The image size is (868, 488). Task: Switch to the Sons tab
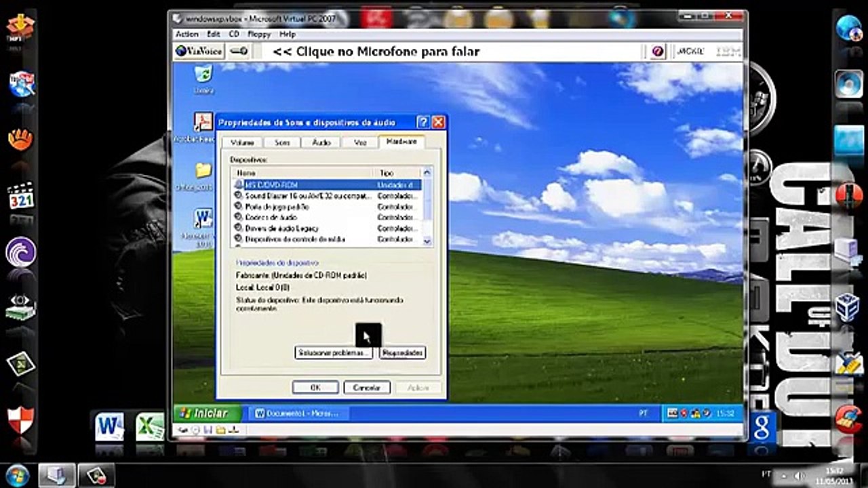[x=281, y=142]
